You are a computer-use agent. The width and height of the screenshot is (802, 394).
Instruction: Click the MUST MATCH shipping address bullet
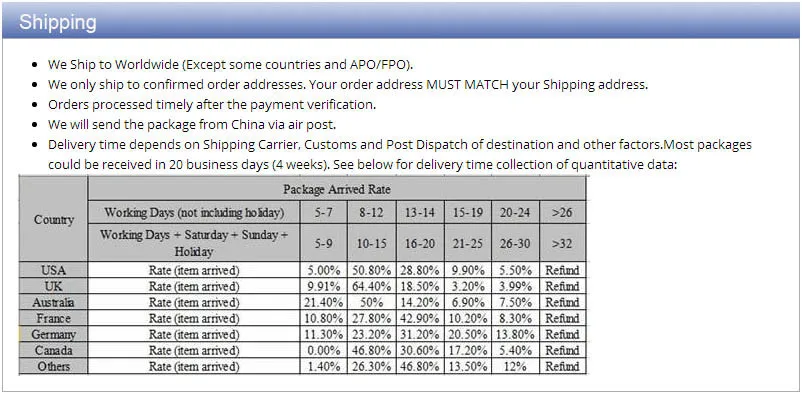348,85
